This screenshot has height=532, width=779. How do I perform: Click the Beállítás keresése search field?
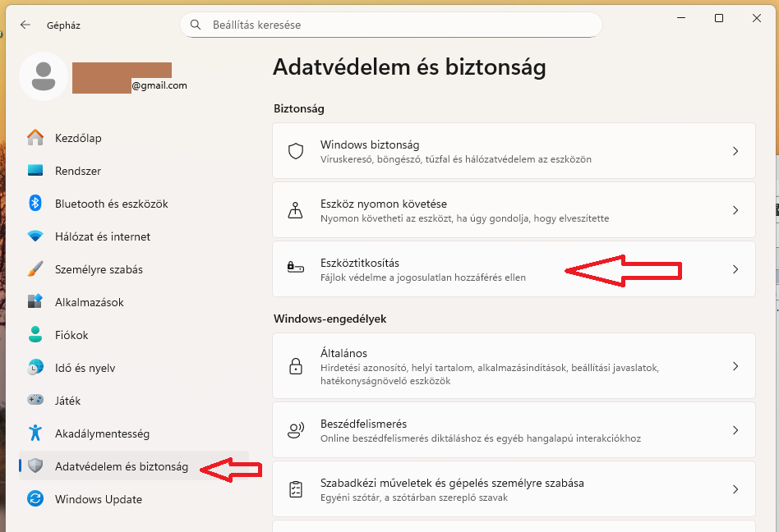[391, 25]
